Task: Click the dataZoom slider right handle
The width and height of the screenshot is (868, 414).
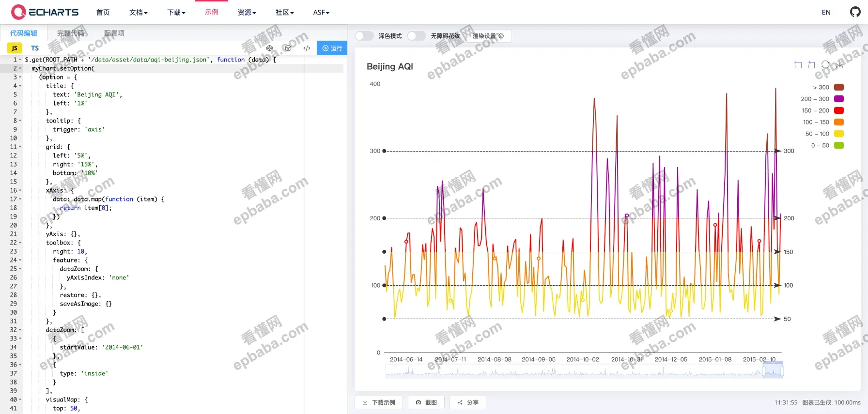Action: [782, 371]
